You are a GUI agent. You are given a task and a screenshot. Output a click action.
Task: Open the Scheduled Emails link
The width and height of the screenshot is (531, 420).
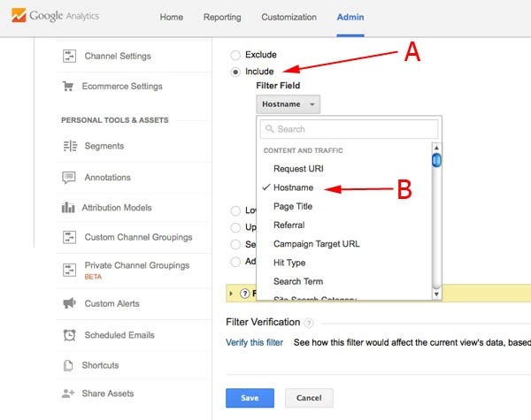click(119, 335)
